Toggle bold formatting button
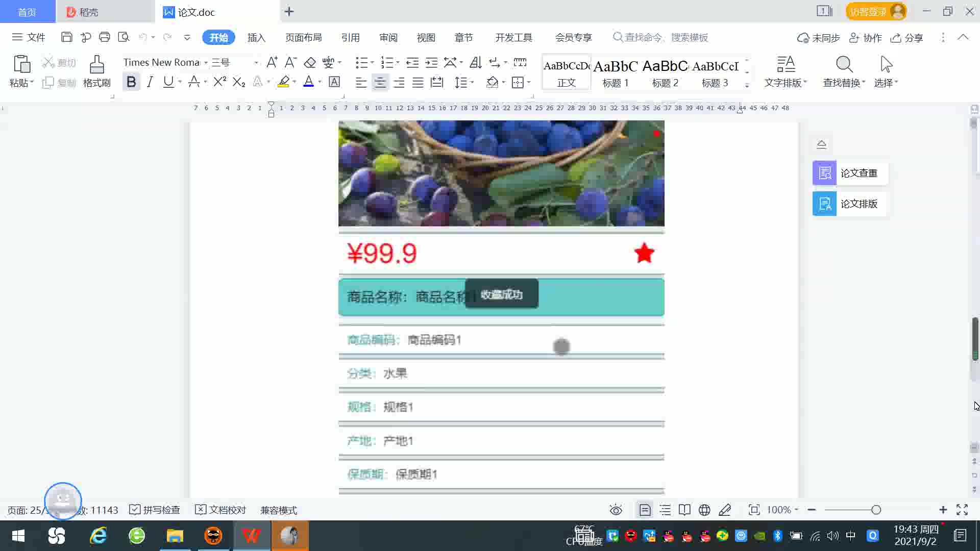Viewport: 980px width, 551px height. [131, 82]
